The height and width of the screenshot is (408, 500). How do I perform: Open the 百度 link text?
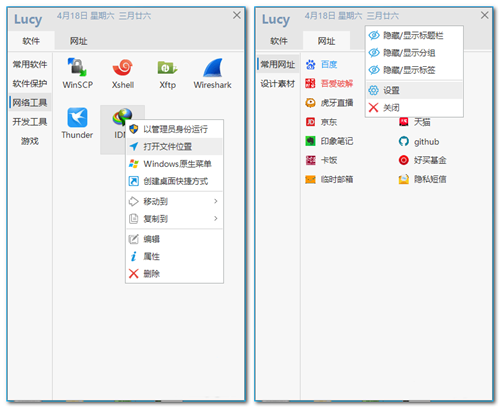[x=329, y=64]
